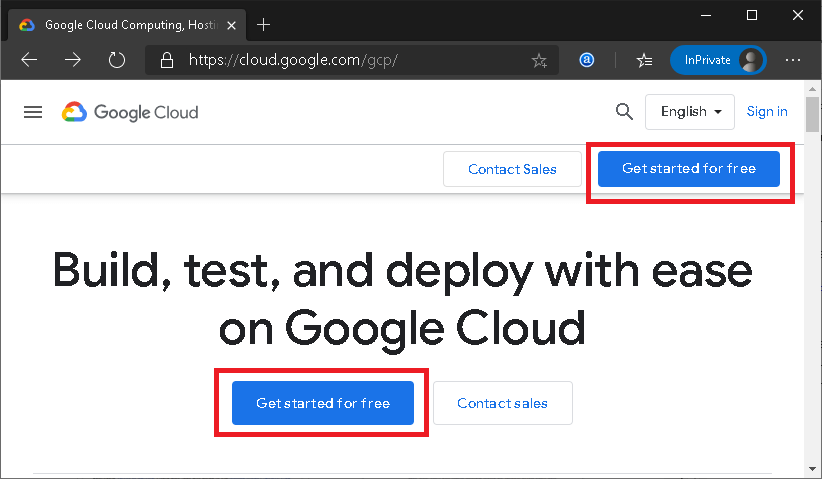
Task: Open the InPrivate profile button
Action: (718, 60)
